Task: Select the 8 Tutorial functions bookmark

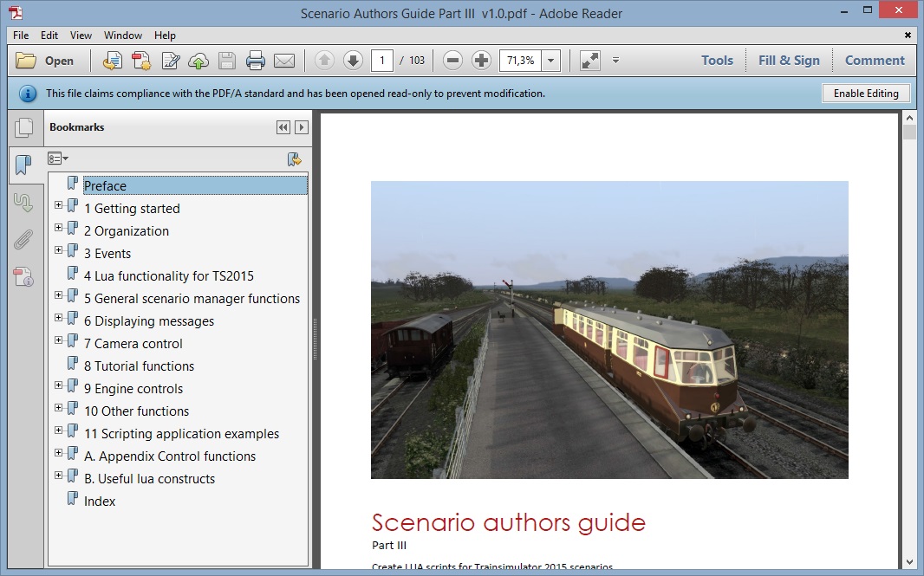Action: (x=139, y=366)
